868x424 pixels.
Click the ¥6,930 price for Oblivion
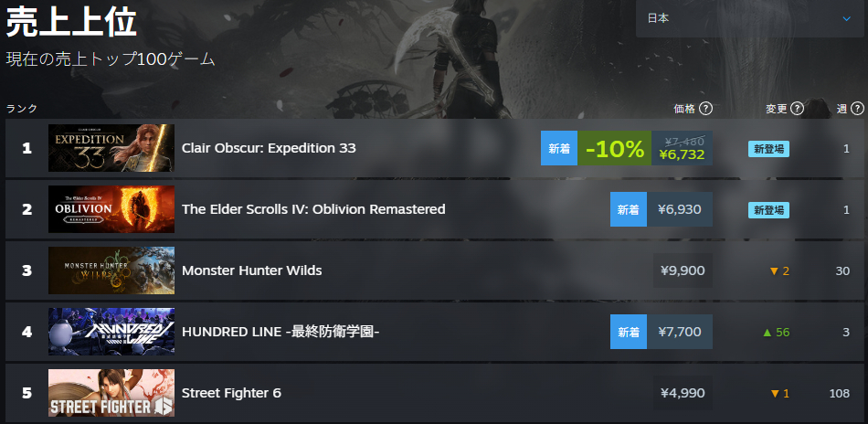pyautogui.click(x=680, y=209)
